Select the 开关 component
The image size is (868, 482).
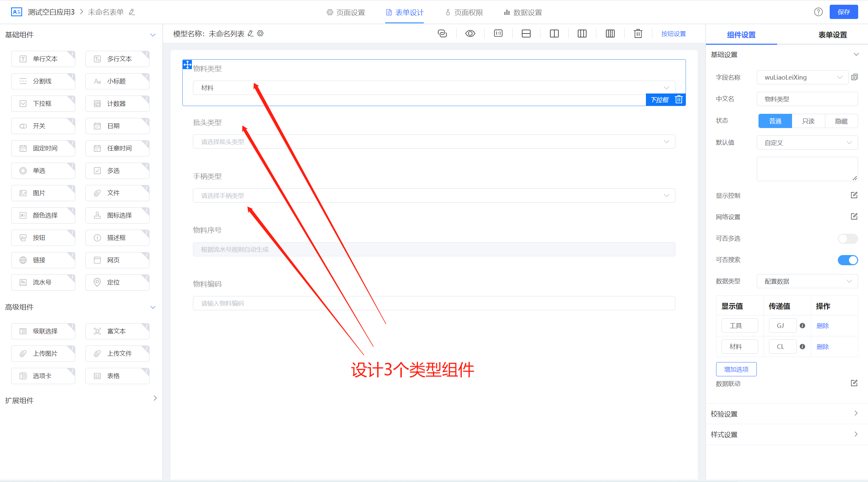[x=43, y=126]
